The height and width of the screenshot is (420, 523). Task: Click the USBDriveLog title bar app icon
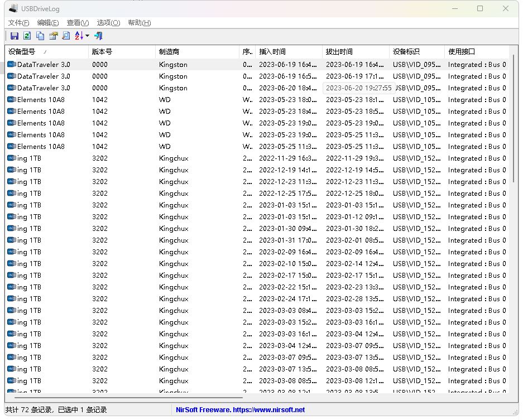(x=12, y=8)
